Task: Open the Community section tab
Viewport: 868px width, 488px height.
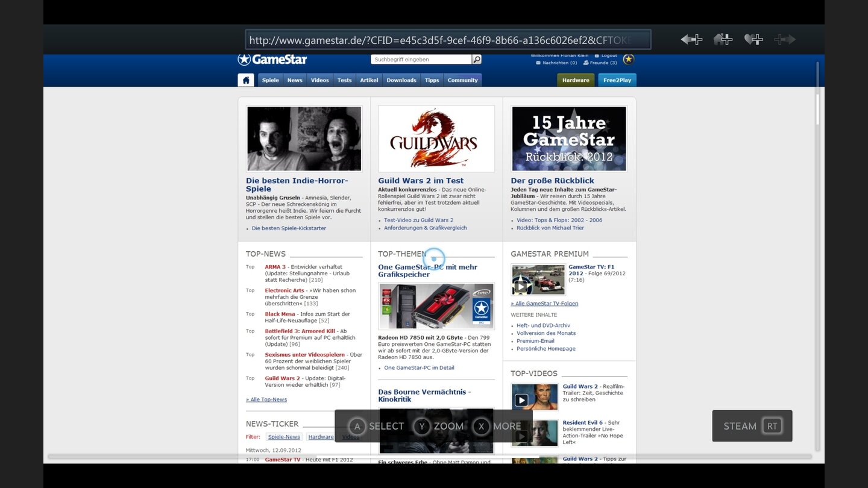Action: (462, 80)
